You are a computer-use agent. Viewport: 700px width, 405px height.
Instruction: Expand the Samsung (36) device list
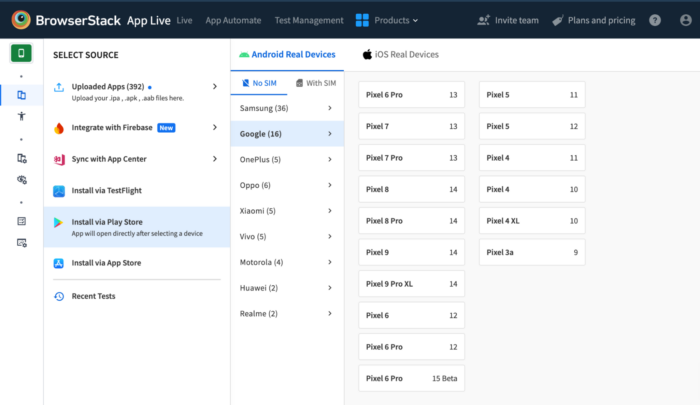click(287, 108)
